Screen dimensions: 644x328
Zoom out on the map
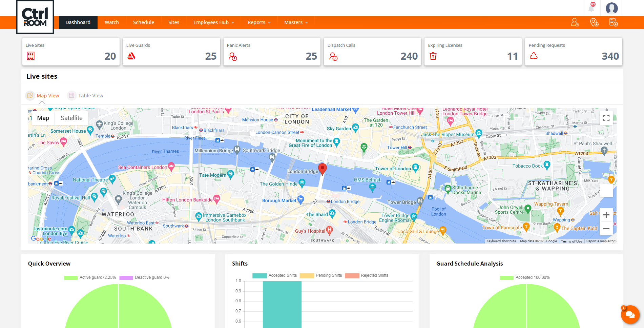click(606, 229)
